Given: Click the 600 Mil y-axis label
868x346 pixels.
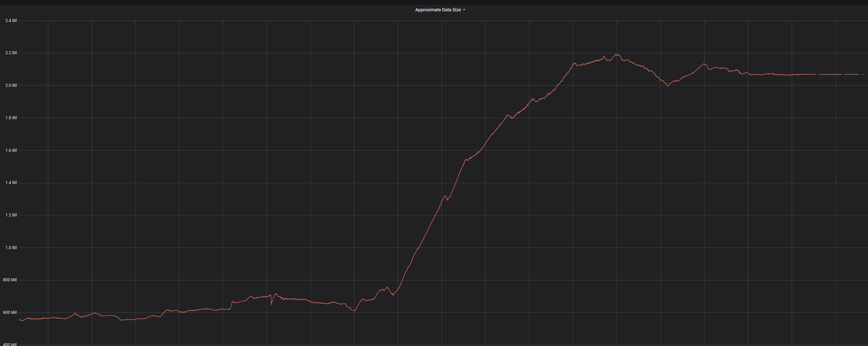Looking at the screenshot, I should 10,312.
